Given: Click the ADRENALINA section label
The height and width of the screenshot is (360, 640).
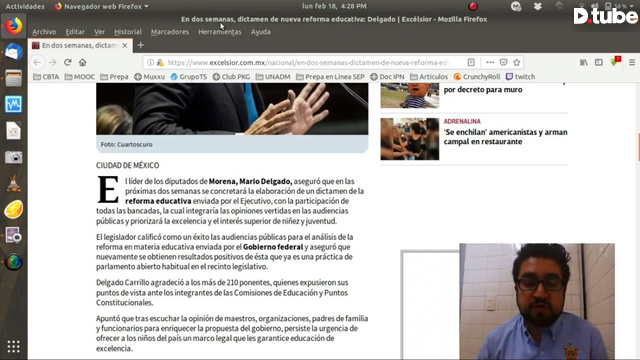Looking at the screenshot, I should (x=462, y=121).
